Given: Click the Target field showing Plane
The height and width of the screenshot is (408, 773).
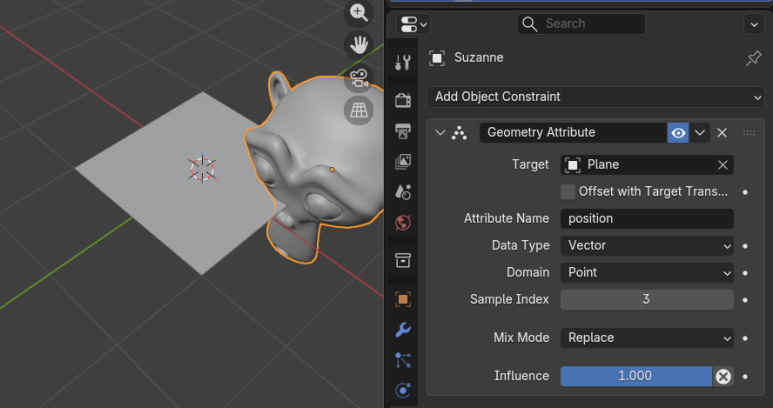Looking at the screenshot, I should (647, 165).
